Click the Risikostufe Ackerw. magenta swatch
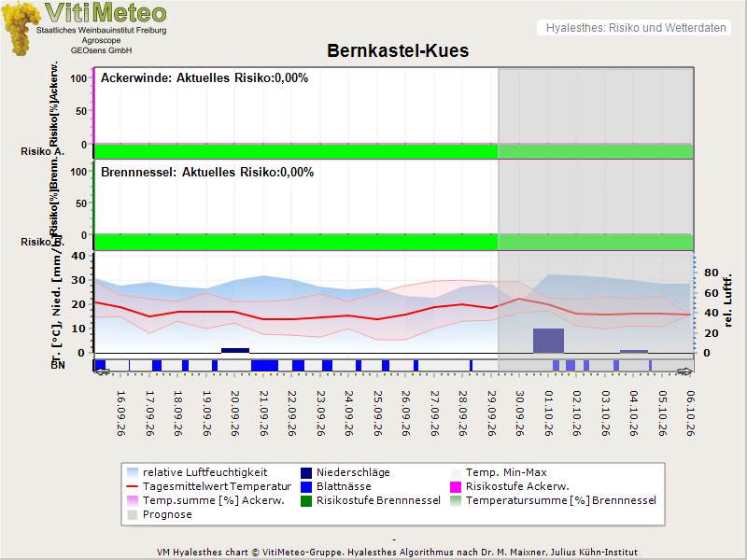 (x=456, y=486)
